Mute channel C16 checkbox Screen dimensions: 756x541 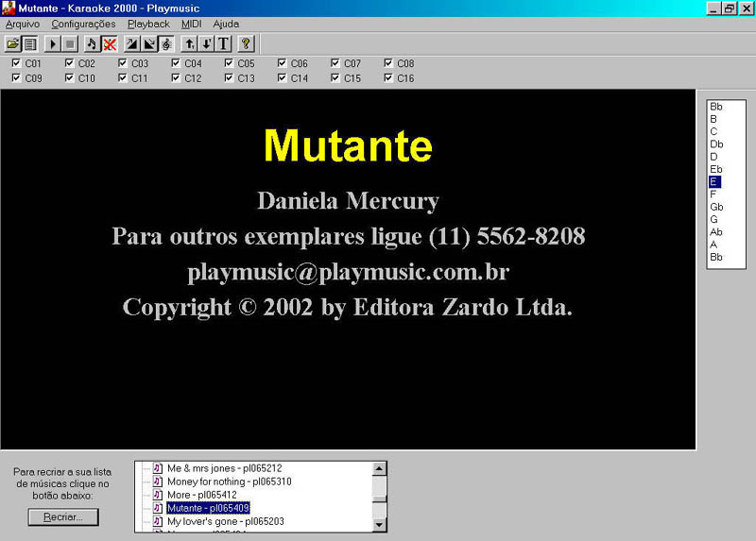(x=388, y=77)
